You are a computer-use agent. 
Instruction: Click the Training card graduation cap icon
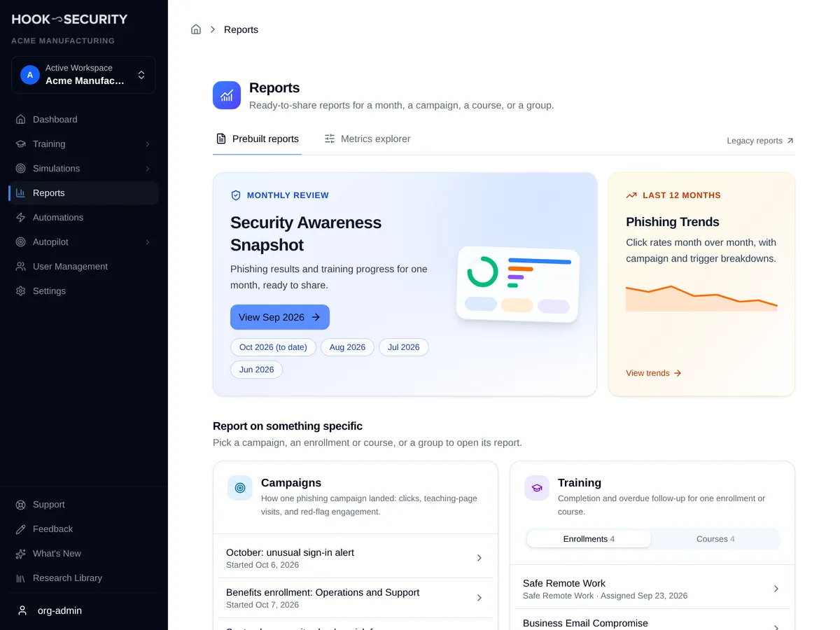pyautogui.click(x=537, y=488)
